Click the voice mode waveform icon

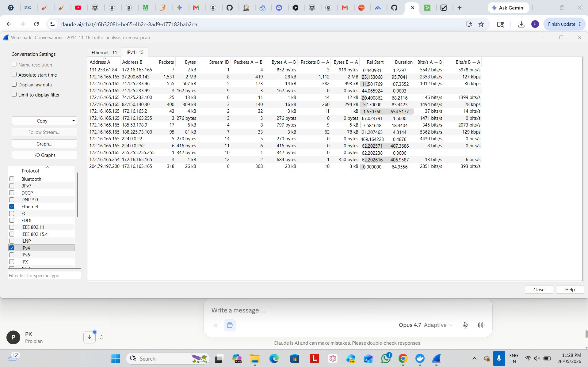480,325
